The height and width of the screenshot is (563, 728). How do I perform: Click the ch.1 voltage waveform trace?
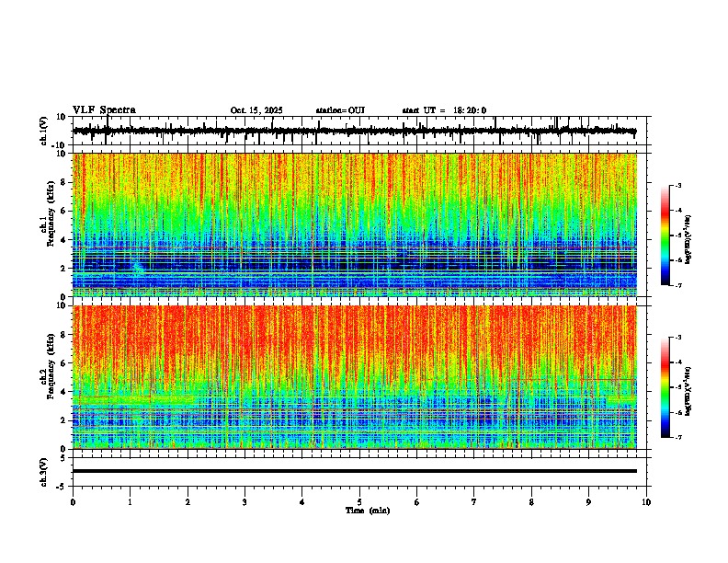(x=354, y=131)
